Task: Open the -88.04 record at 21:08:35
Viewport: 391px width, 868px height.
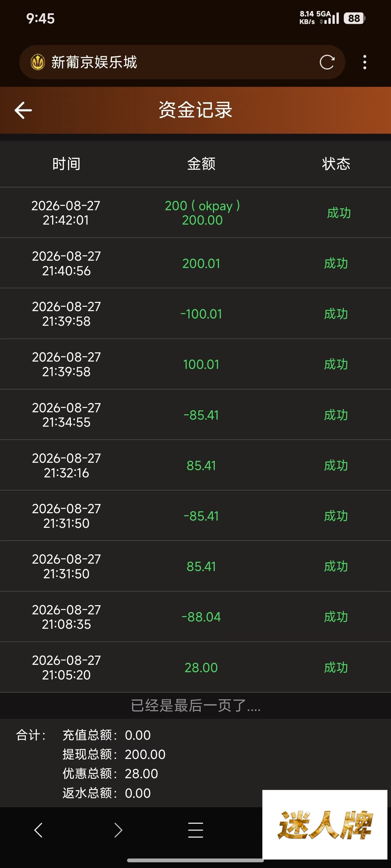Action: click(196, 617)
